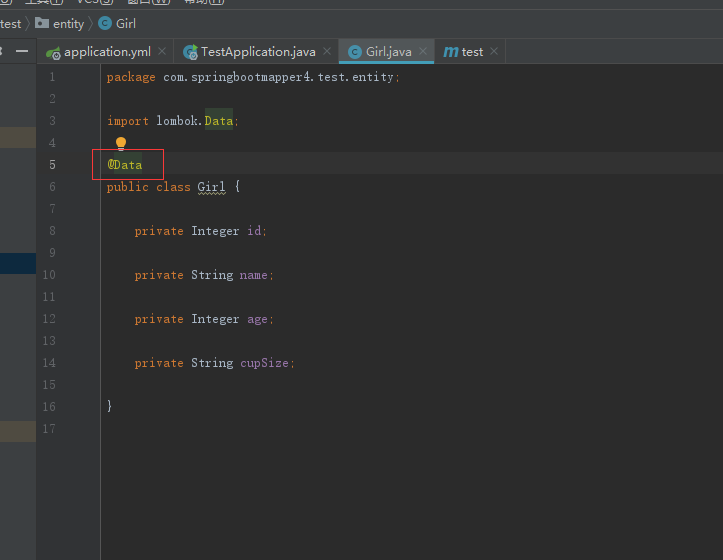Click the underlined Girl class name in code
The height and width of the screenshot is (560, 723).
(x=211, y=187)
